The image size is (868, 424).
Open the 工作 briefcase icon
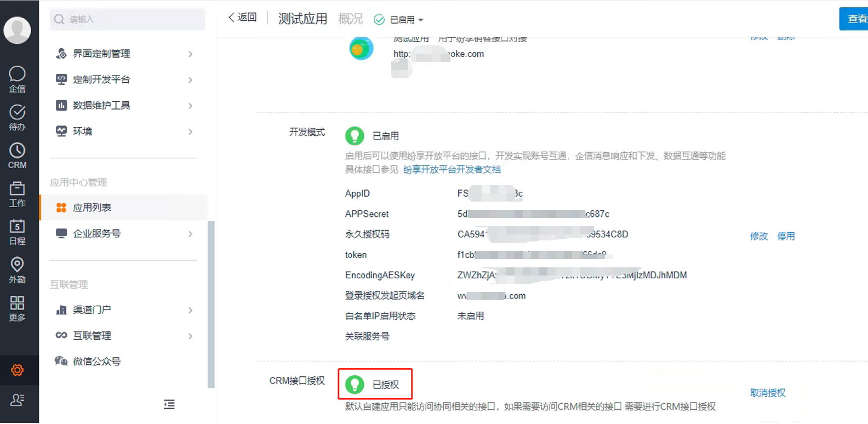17,194
